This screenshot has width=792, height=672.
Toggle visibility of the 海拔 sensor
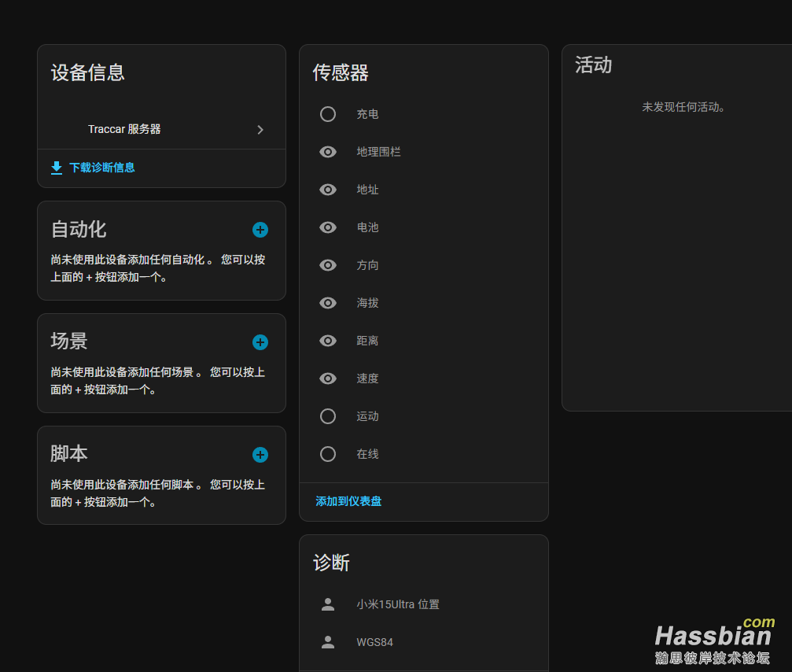tap(327, 302)
